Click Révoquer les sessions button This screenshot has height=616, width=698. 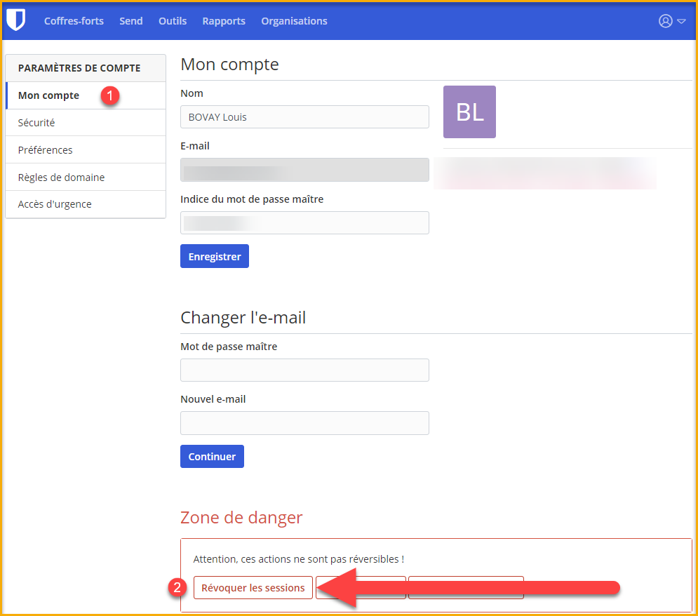pyautogui.click(x=253, y=588)
